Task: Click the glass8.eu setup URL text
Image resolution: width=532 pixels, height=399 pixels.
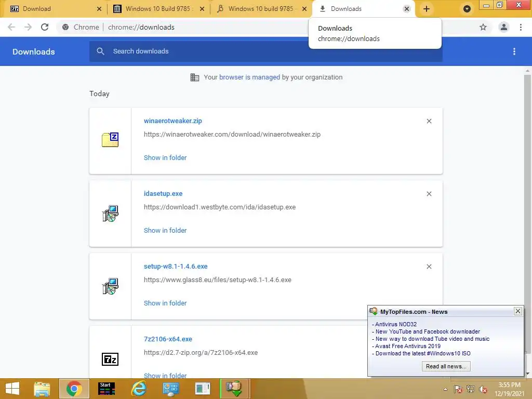Action: (x=218, y=280)
